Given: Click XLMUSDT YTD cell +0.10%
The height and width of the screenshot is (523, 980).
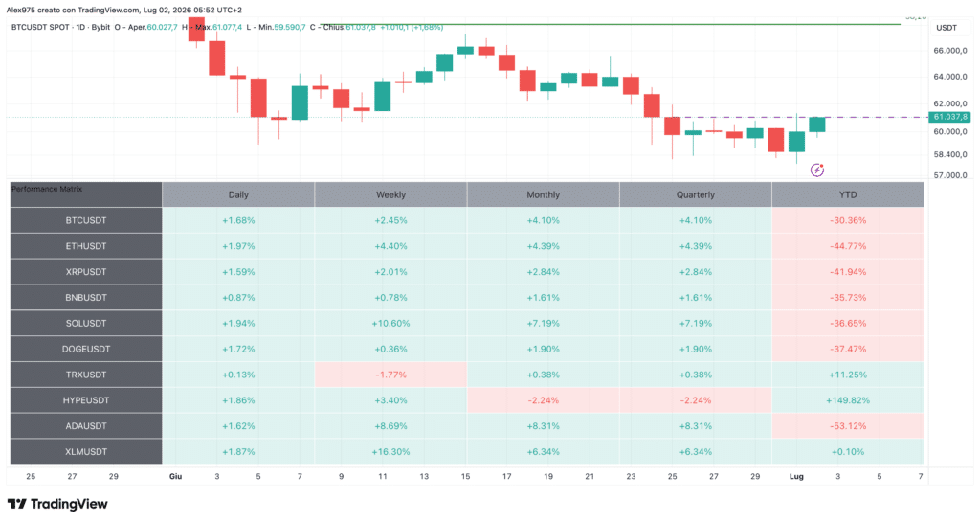Looking at the screenshot, I should (x=848, y=451).
